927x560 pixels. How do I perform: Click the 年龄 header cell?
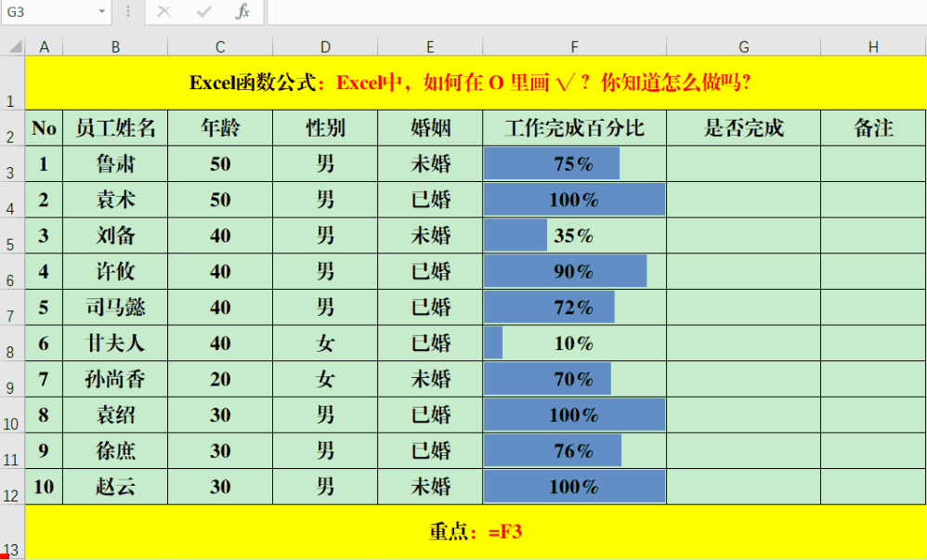coord(220,128)
